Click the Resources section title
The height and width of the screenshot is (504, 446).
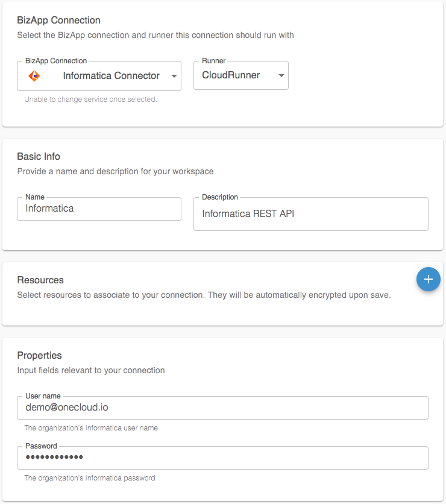click(x=40, y=280)
